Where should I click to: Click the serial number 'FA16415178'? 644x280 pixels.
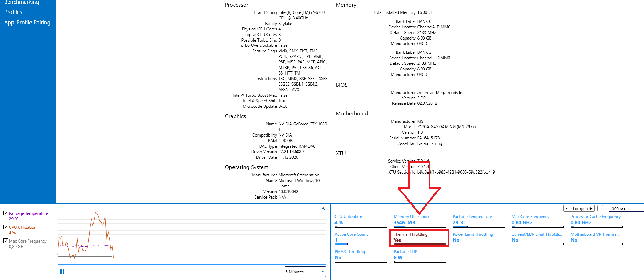tap(429, 138)
